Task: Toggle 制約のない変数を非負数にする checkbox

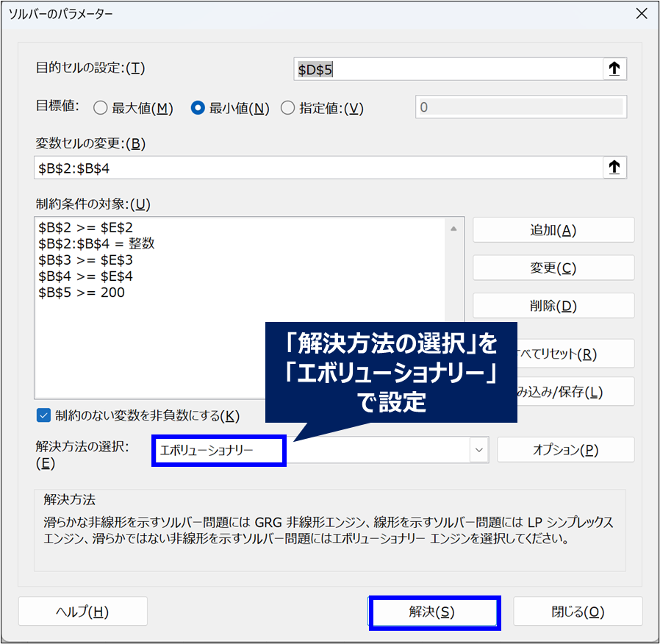Action: (43, 415)
